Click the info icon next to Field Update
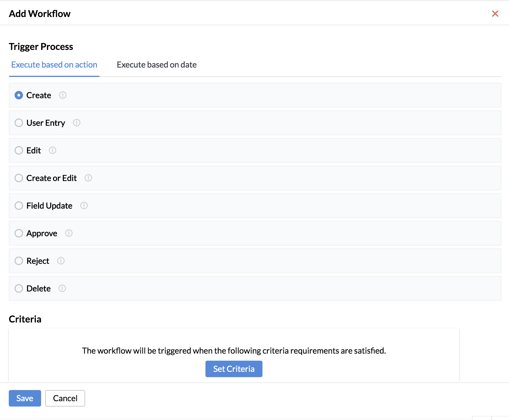 click(x=84, y=206)
